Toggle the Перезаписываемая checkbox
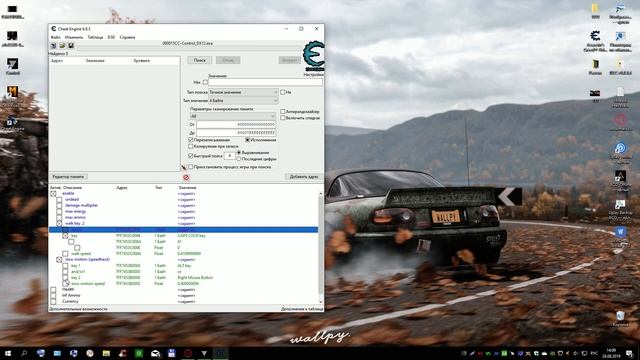This screenshot has height=360, width=640. 191,140
